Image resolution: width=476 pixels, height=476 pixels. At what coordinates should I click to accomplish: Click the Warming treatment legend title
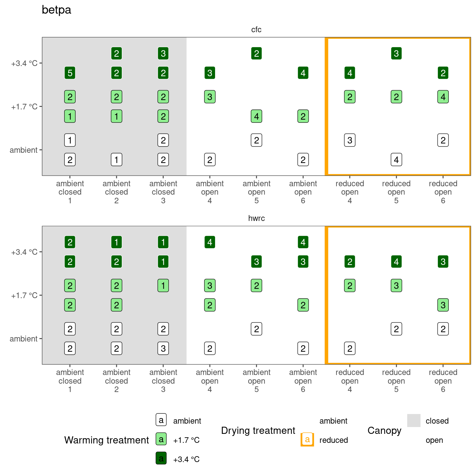(x=107, y=440)
